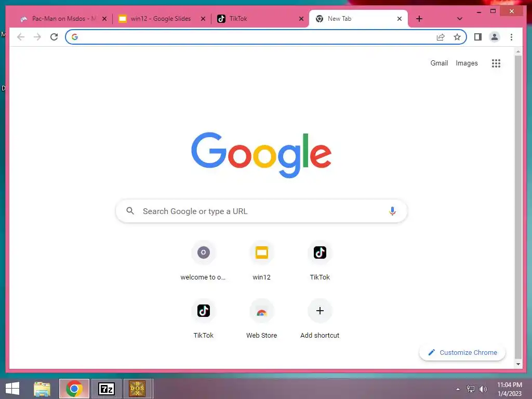Click the Chrome taskbar icon
The width and height of the screenshot is (532, 399).
pyautogui.click(x=74, y=389)
